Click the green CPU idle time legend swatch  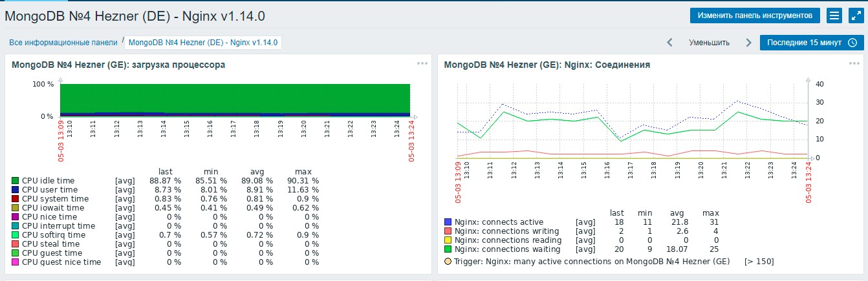[16, 181]
